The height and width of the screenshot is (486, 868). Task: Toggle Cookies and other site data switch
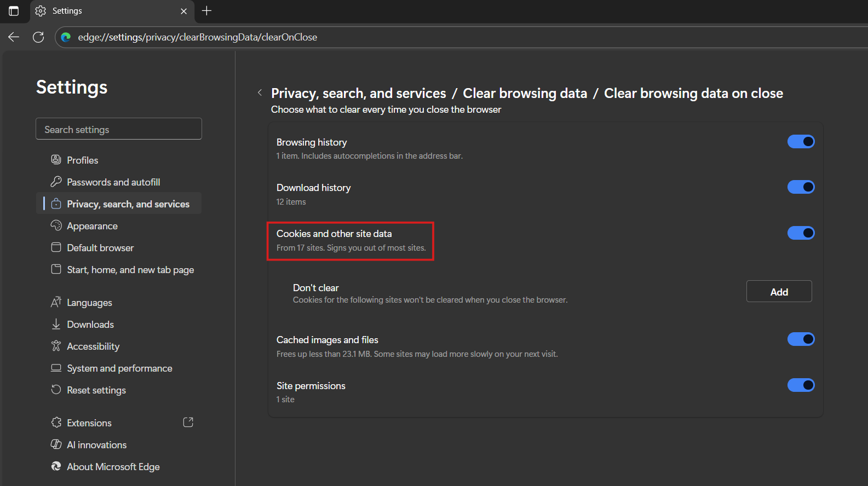(x=801, y=233)
